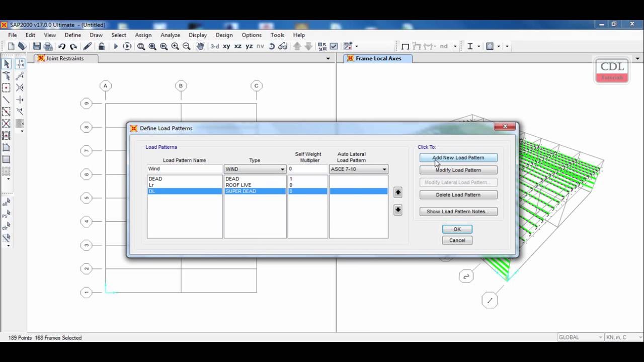Select the pointer tool in left toolbar
The width and height of the screenshot is (644, 362).
click(7, 64)
